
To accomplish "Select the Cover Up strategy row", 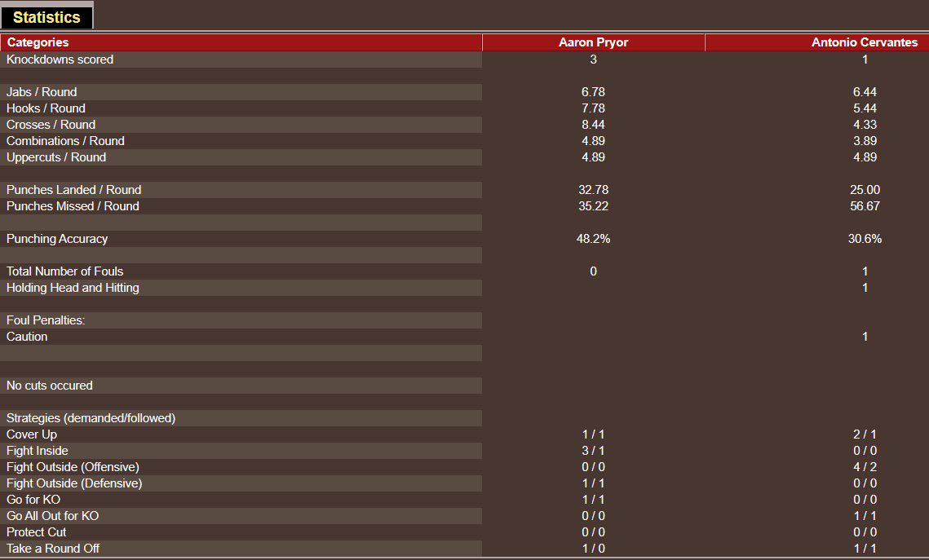I will pos(31,434).
